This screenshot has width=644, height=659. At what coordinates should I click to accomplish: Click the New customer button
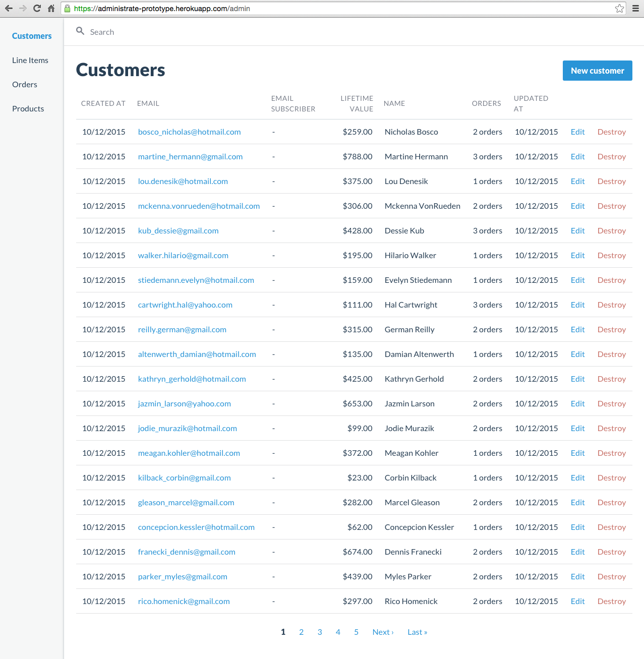(x=597, y=71)
